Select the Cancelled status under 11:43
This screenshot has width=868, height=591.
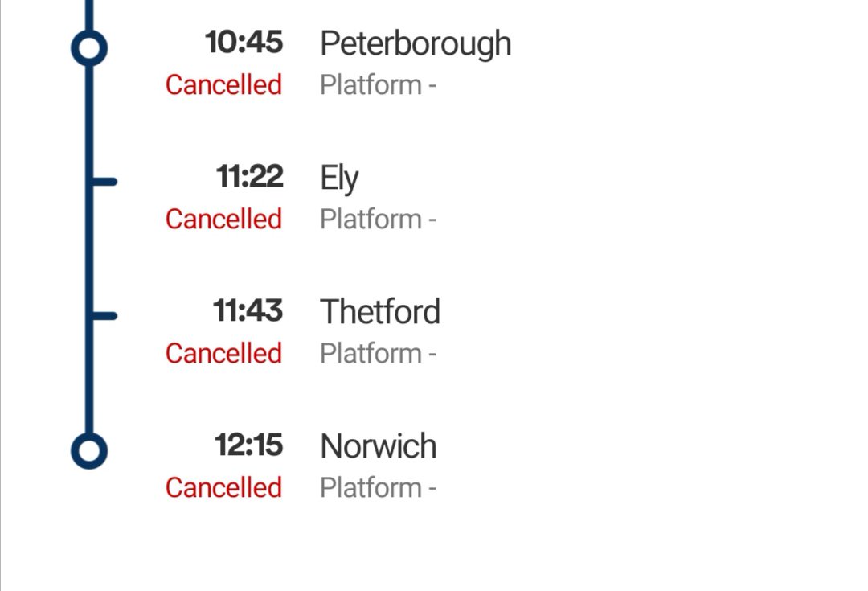pos(223,353)
